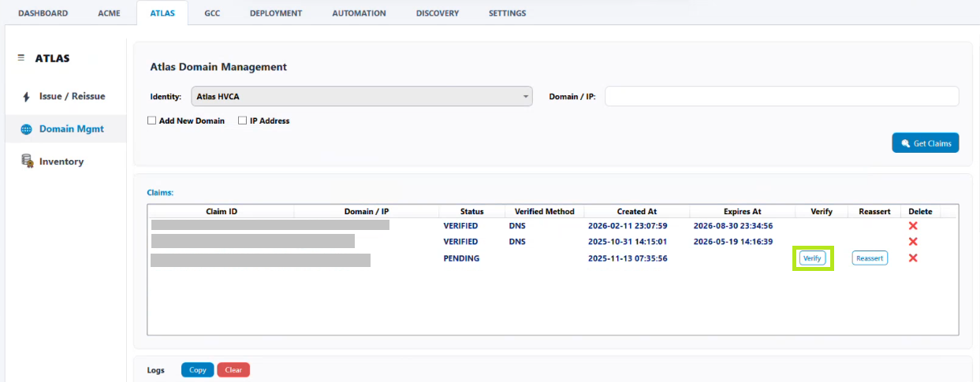The width and height of the screenshot is (980, 382).
Task: Click the Get Claims button
Action: pyautogui.click(x=926, y=143)
